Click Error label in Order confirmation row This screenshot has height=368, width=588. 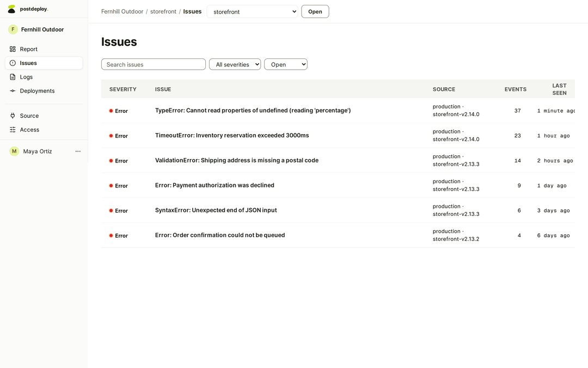coord(121,236)
